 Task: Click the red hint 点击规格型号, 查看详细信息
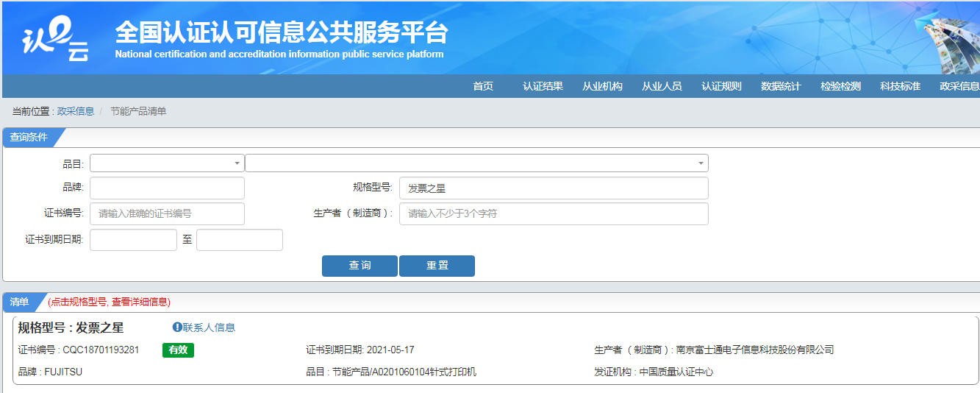(109, 302)
